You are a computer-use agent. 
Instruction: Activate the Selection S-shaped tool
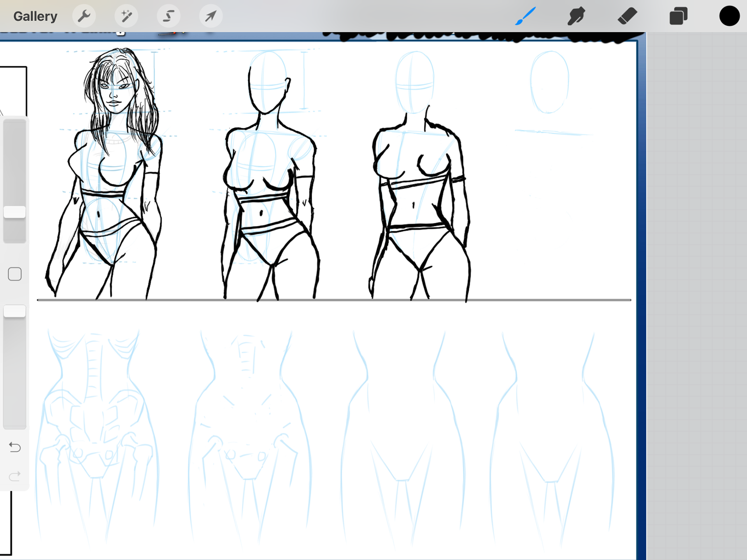[168, 16]
